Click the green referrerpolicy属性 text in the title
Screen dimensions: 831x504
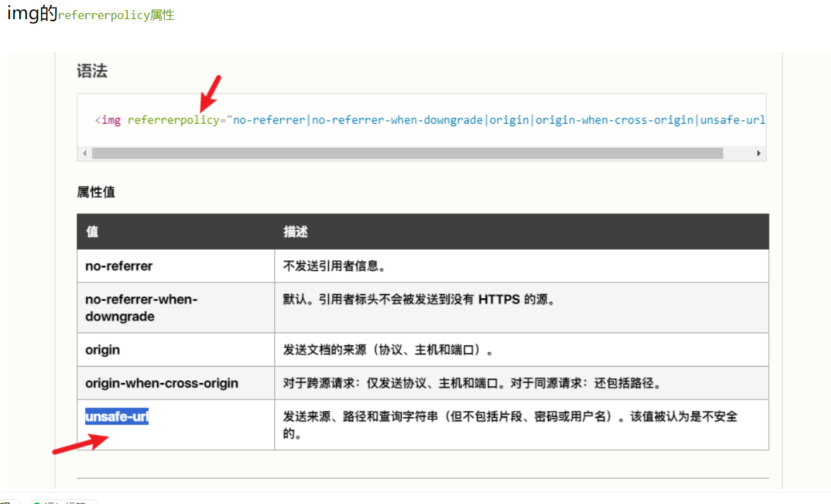[116, 15]
